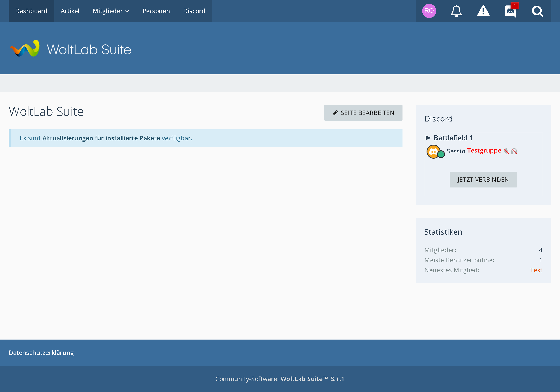Click the Meiste Benutzer online label

tap(459, 260)
